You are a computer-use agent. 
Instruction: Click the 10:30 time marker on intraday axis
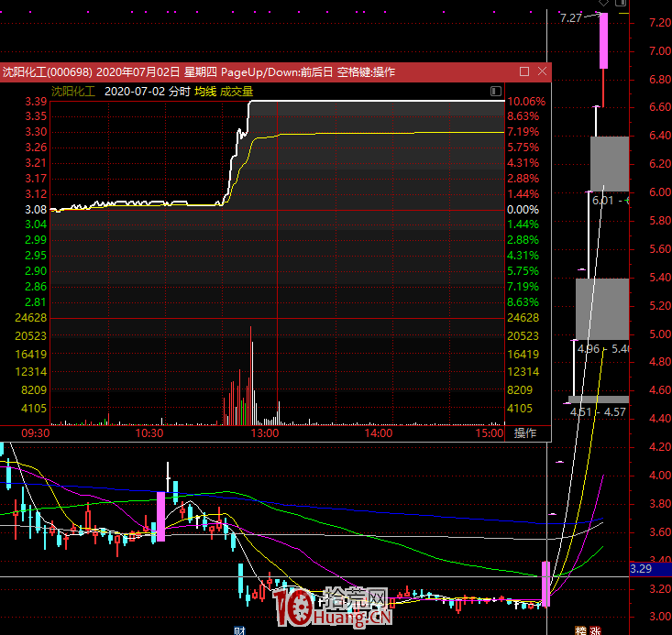(149, 433)
